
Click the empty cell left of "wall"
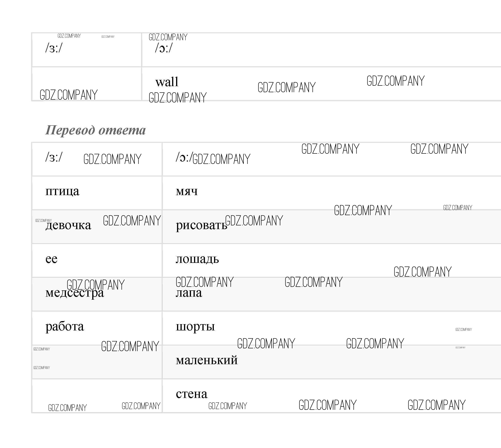(x=87, y=84)
